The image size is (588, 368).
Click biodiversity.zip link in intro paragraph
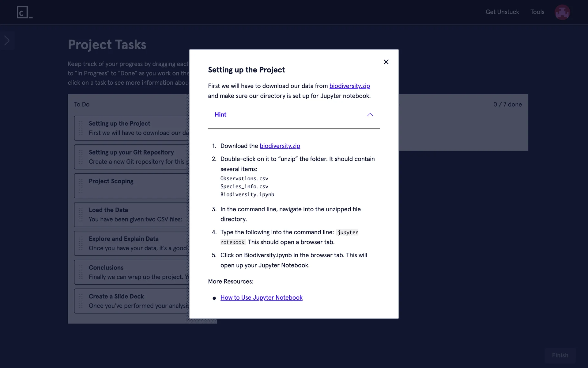click(349, 86)
